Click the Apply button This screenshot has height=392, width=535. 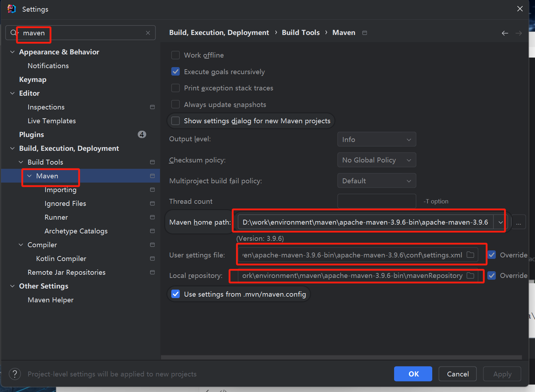pos(502,374)
